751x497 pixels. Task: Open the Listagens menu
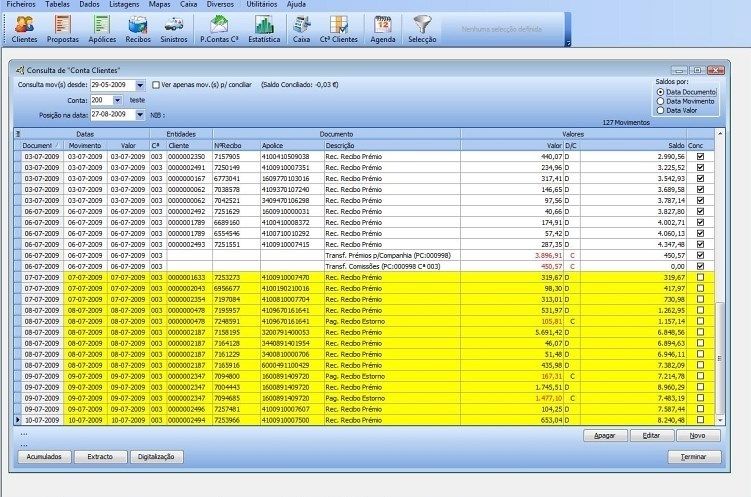[123, 5]
